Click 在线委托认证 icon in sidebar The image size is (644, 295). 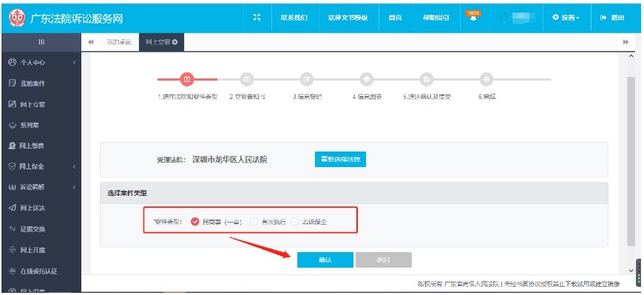click(13, 271)
